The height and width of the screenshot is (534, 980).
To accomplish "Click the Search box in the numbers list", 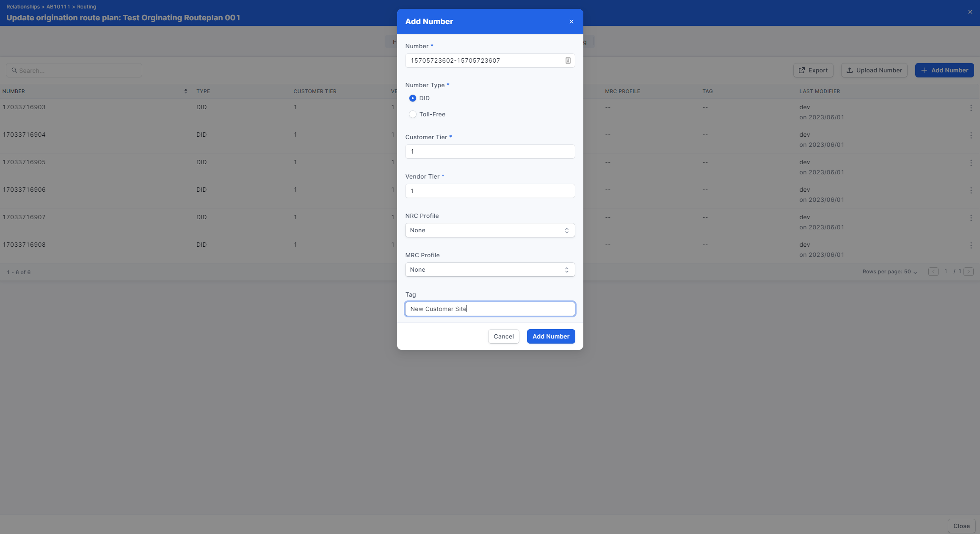I will pyautogui.click(x=74, y=70).
